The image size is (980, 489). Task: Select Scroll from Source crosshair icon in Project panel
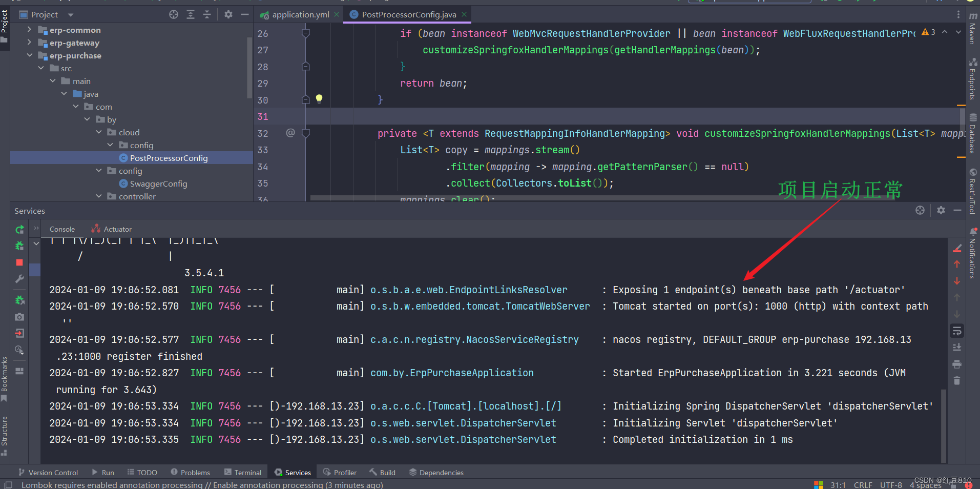(173, 14)
